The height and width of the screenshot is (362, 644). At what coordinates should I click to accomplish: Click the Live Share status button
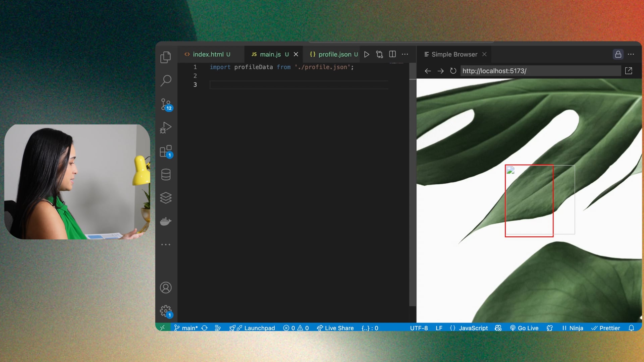pyautogui.click(x=335, y=328)
